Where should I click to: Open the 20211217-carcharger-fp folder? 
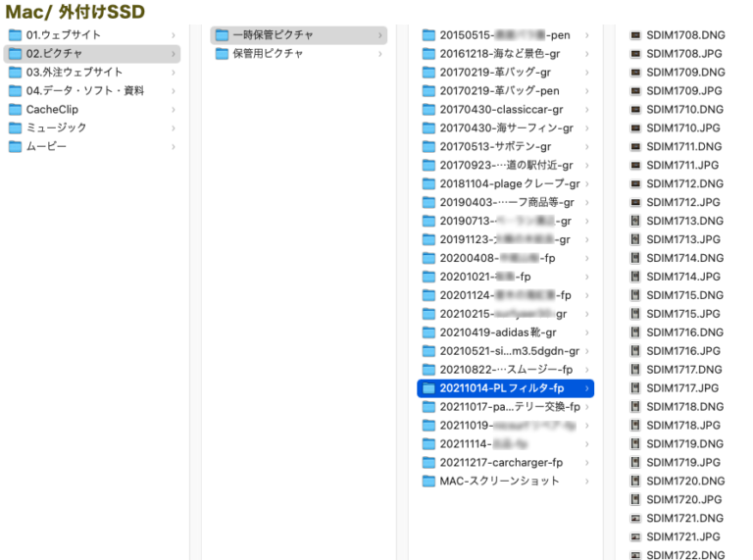click(x=501, y=463)
